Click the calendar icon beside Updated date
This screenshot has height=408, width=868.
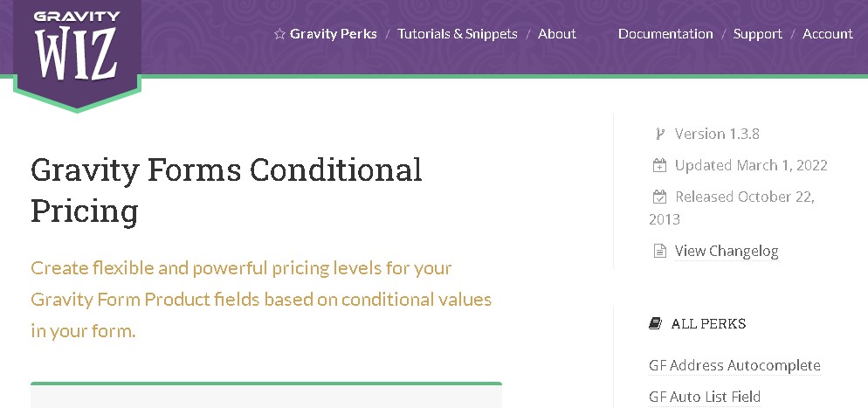click(660, 165)
